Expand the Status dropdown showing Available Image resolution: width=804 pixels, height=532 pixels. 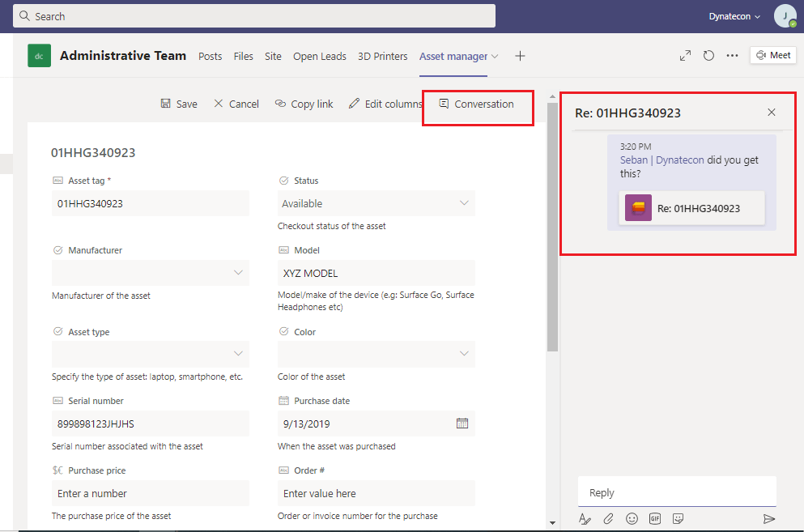coord(464,203)
